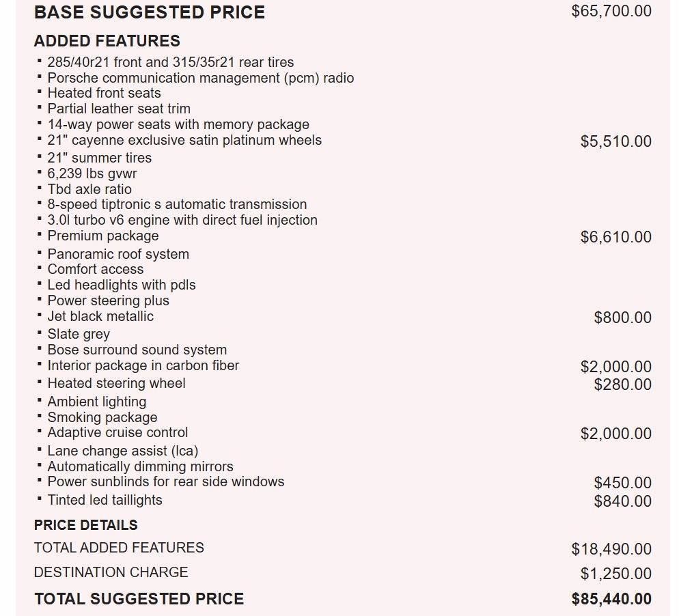
Task: Click the Interior package in carbon fiber
Action: pyautogui.click(x=143, y=365)
